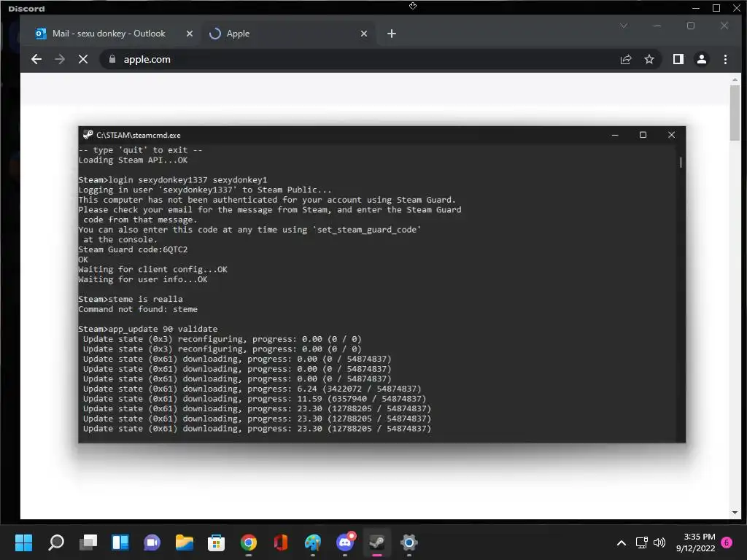Open Windows Search from the taskbar
Image resolution: width=747 pixels, height=560 pixels.
click(56, 542)
